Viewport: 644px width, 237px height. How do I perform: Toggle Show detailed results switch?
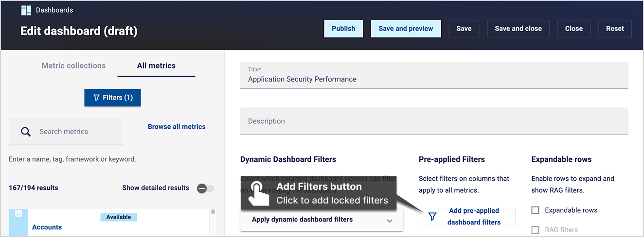tap(205, 188)
